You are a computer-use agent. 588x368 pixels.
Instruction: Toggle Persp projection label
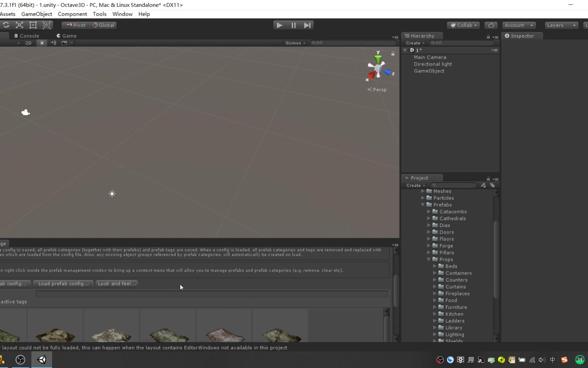click(x=377, y=90)
